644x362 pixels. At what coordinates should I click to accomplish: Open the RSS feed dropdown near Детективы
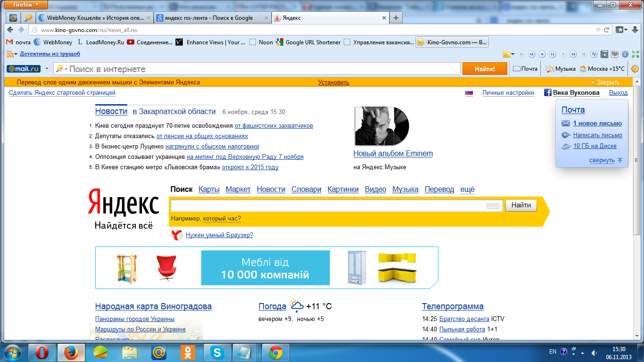tap(12, 54)
